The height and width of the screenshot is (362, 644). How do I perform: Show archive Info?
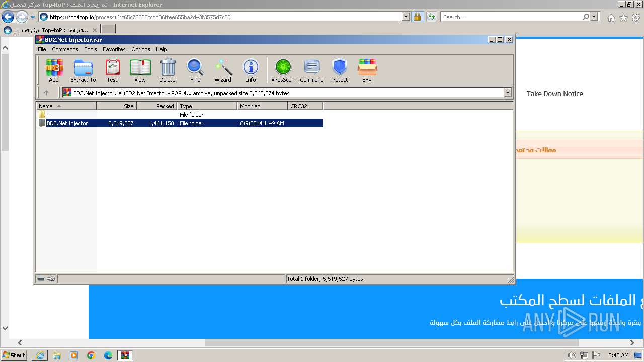click(x=251, y=70)
